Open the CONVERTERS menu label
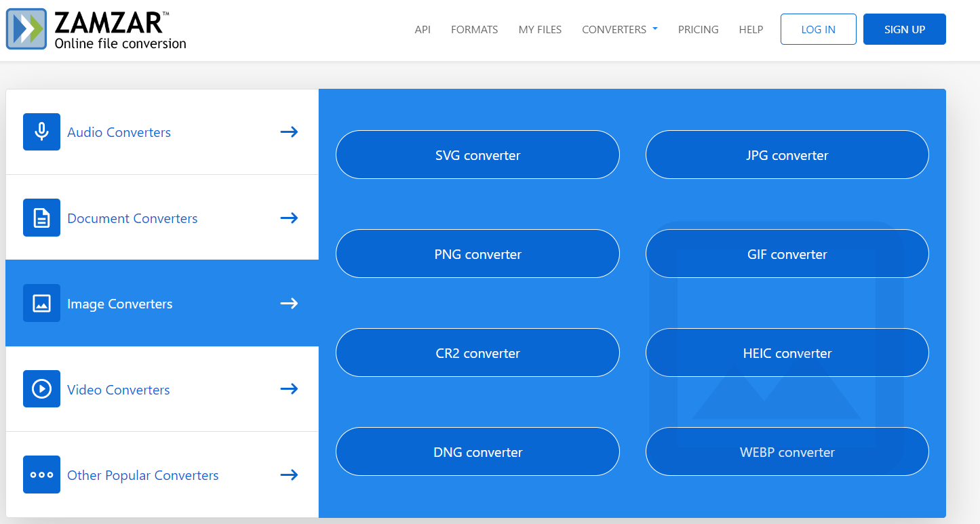 (614, 30)
